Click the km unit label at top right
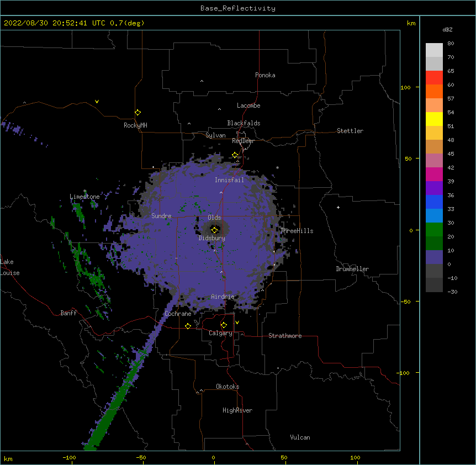476x465 pixels. 411,23
